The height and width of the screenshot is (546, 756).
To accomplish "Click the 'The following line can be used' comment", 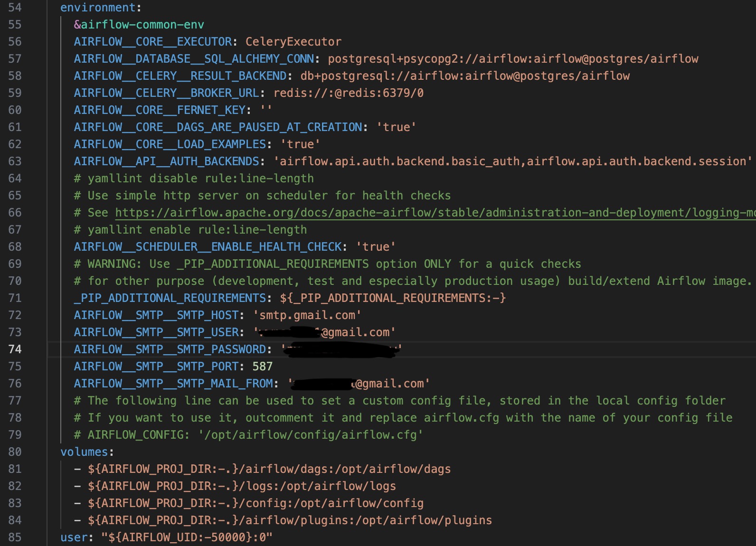I will [x=400, y=401].
